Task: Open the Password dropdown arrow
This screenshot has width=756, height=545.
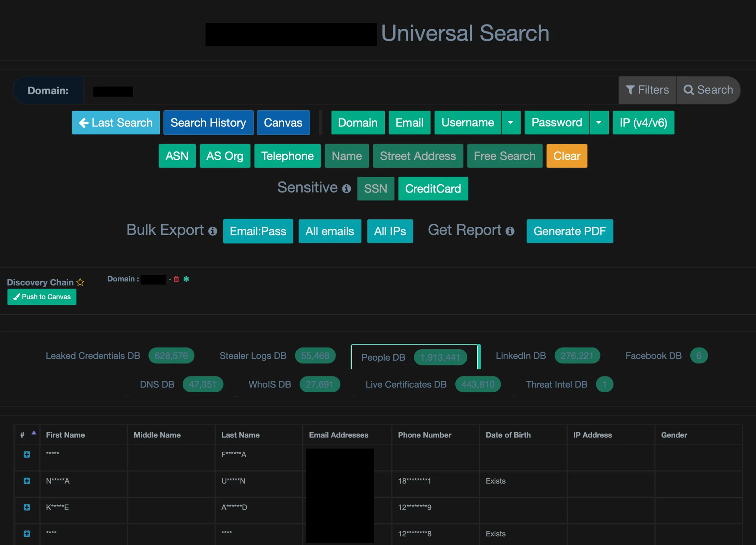Action: [x=599, y=123]
